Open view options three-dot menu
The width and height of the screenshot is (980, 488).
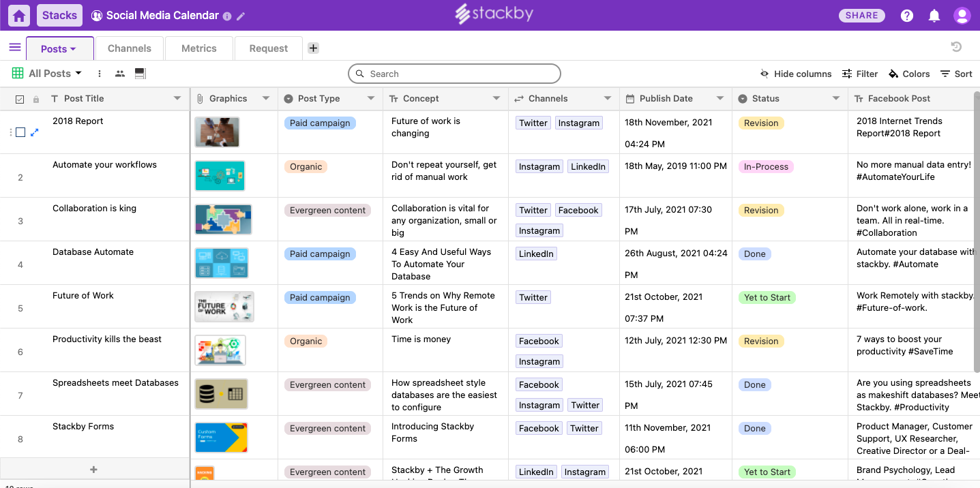click(100, 74)
